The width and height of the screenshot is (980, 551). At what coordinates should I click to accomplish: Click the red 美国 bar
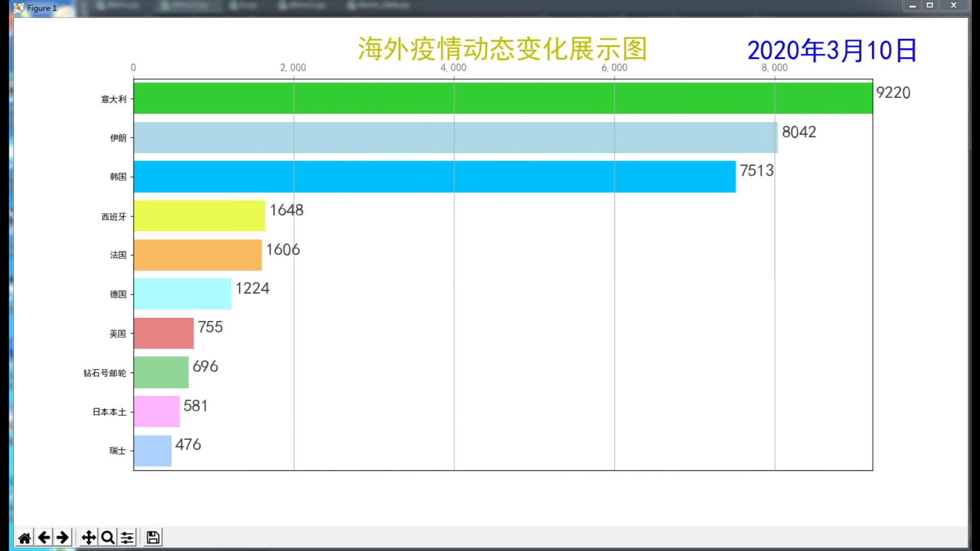tap(164, 333)
